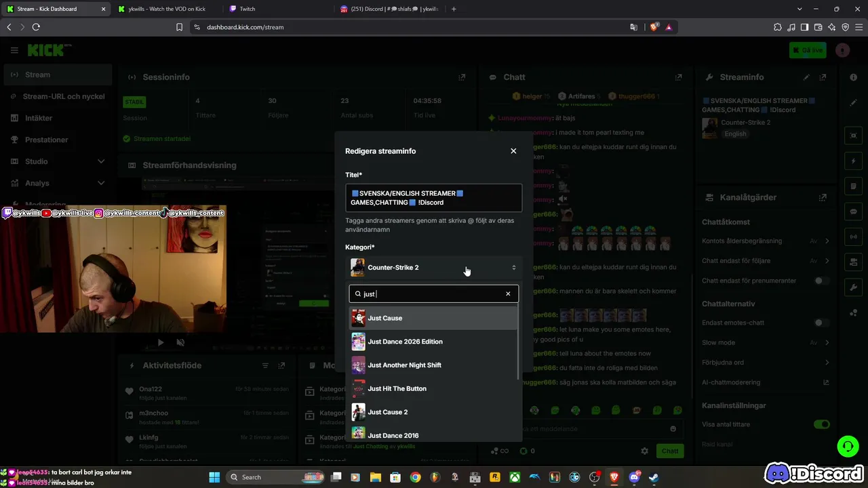Viewport: 868px width, 488px height.
Task: Play the stream preview
Action: 161,342
